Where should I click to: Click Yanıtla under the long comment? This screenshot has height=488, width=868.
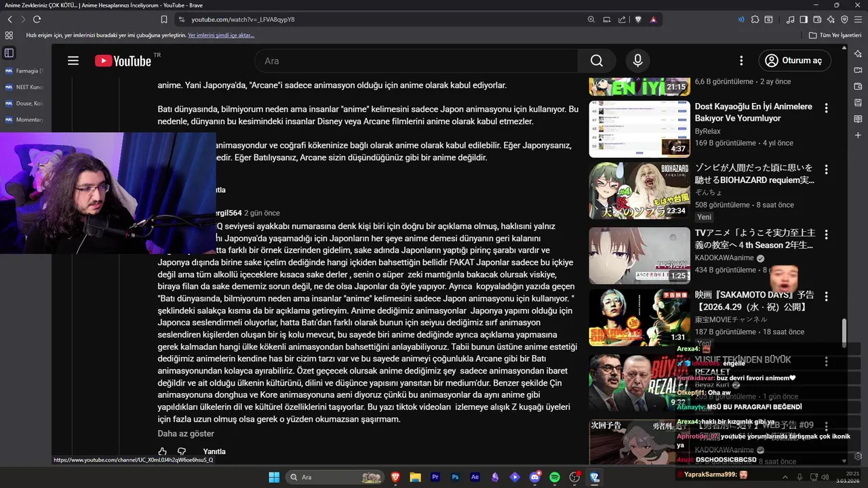point(214,451)
